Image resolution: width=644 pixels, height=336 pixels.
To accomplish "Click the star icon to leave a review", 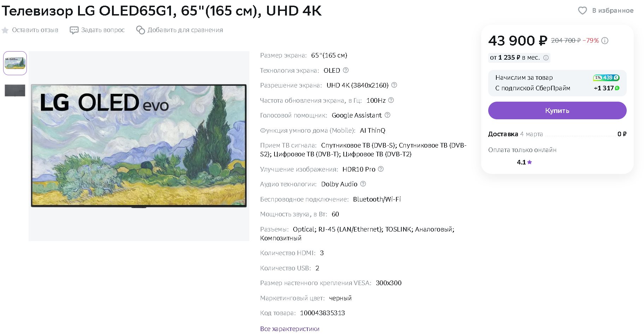I will point(5,30).
